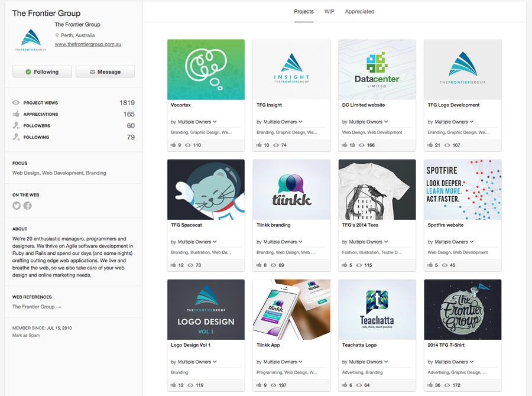Image resolution: width=532 pixels, height=396 pixels.
Task: Open The Frontier Group Facebook icon
Action: (x=27, y=206)
